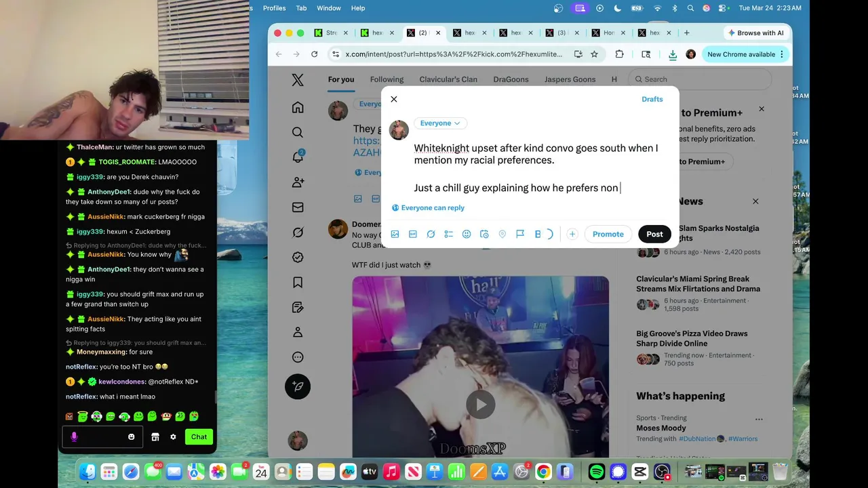Screen dimensions: 868x488
Task: Open X Notifications bell
Action: coord(298,157)
